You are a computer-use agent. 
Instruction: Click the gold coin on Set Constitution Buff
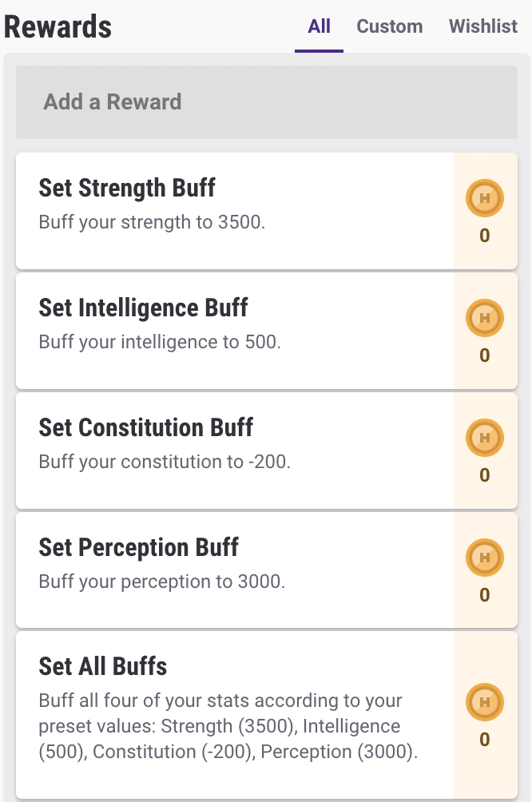coord(484,439)
